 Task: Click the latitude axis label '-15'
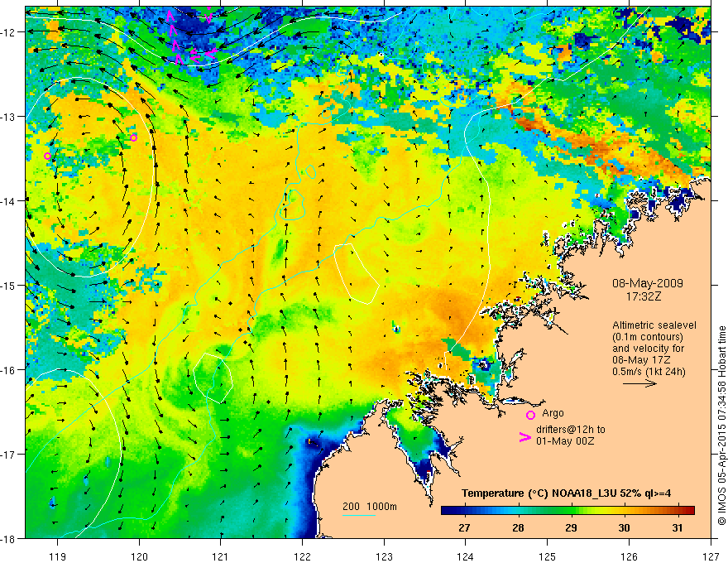click(x=8, y=285)
